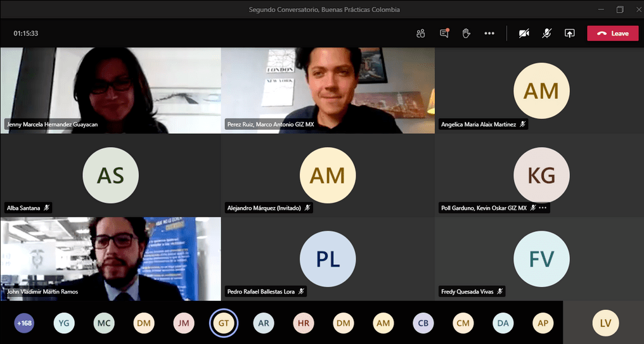Click the YG participant avatar
This screenshot has height=344, width=644.
click(x=63, y=323)
